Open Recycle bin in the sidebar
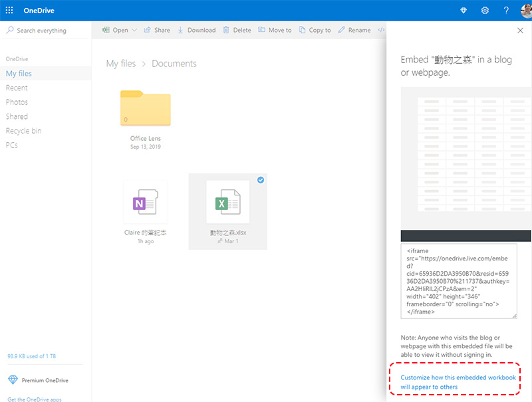 pyautogui.click(x=23, y=131)
